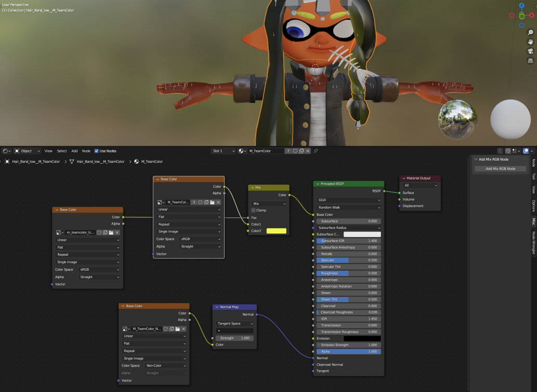Click the user count 7 on M_TeamColor

click(x=288, y=151)
